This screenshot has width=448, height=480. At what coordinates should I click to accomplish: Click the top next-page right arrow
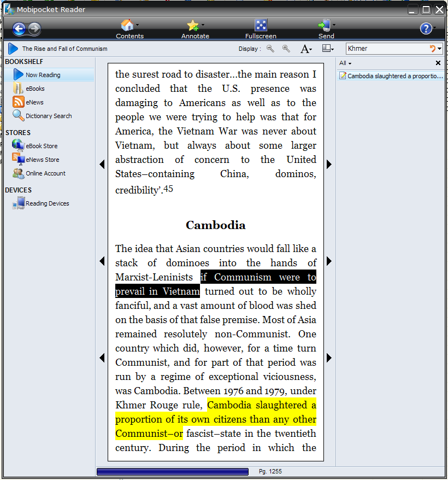(329, 165)
